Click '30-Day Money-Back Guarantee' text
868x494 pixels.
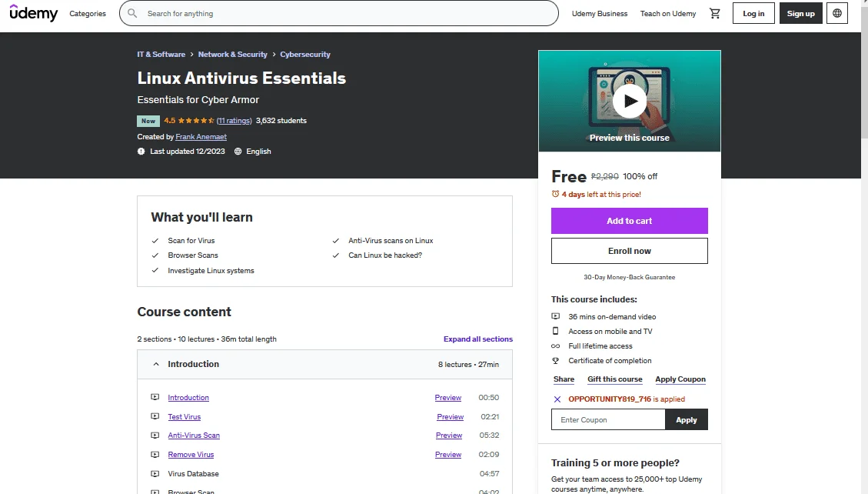(630, 277)
